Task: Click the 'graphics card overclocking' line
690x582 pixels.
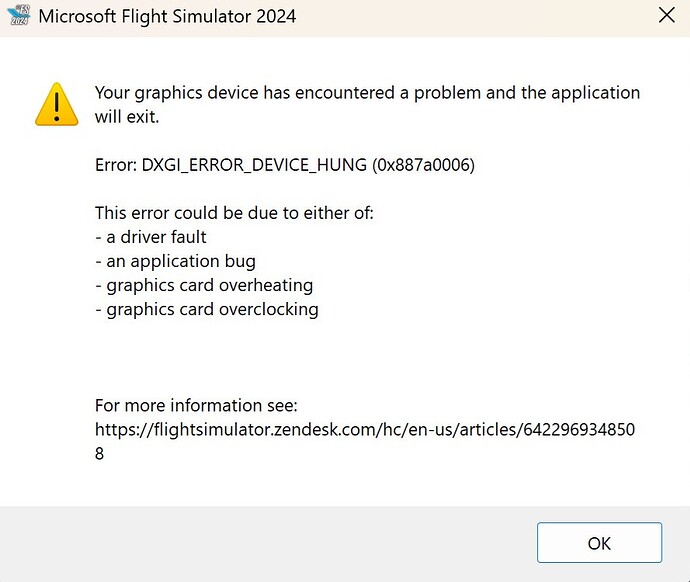Action: coord(207,310)
